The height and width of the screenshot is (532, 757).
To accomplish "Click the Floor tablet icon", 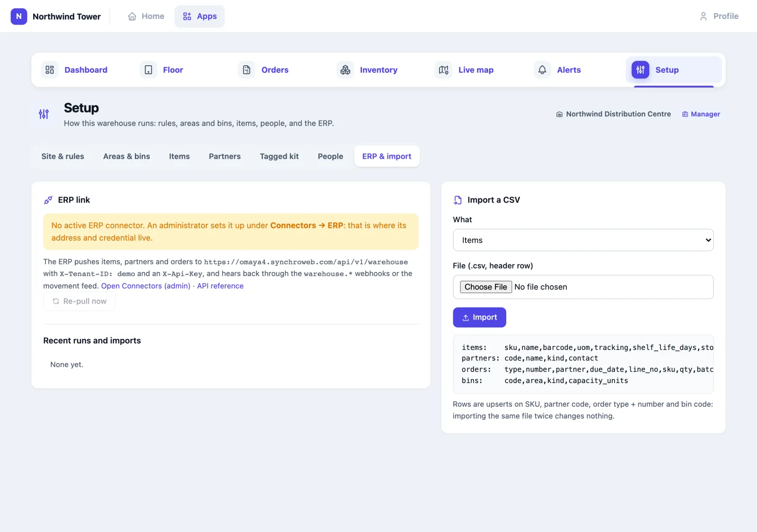I will [148, 70].
